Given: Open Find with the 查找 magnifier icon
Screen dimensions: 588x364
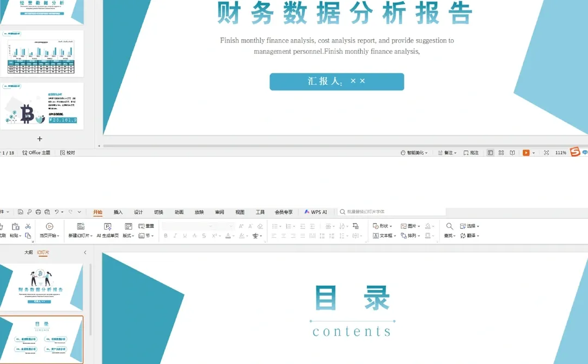Looking at the screenshot, I should 449,225.
